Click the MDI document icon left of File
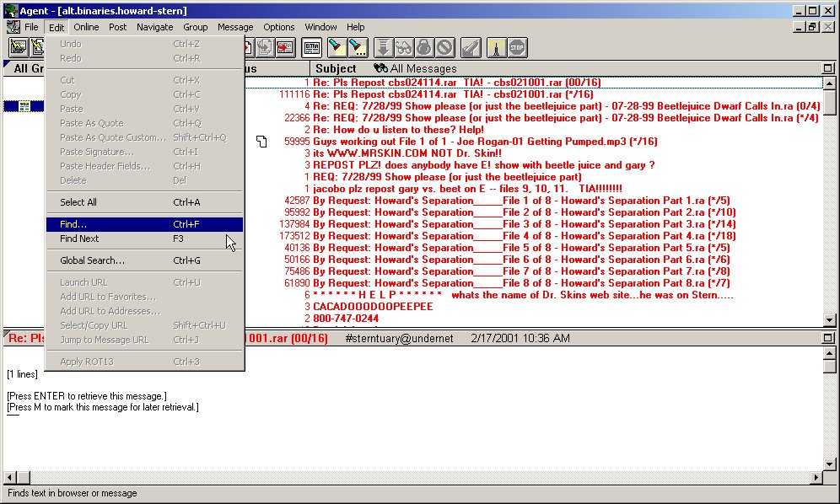840x504 pixels. point(13,27)
